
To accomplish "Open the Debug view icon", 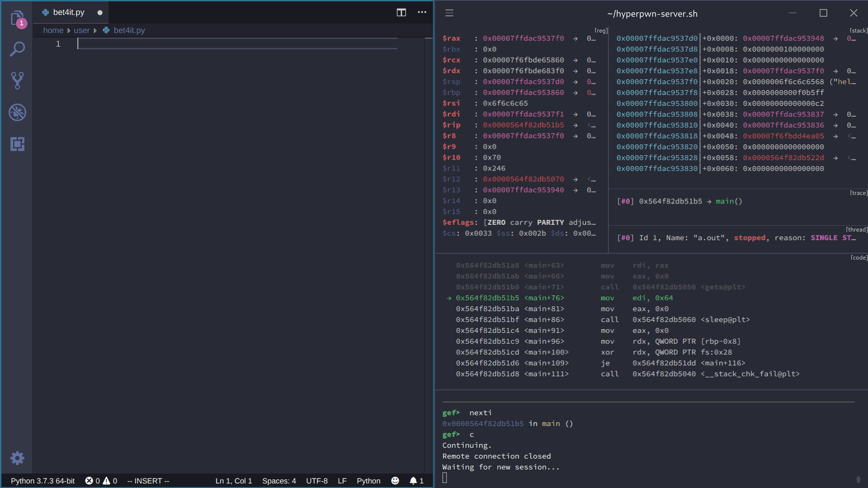I will 17,112.
